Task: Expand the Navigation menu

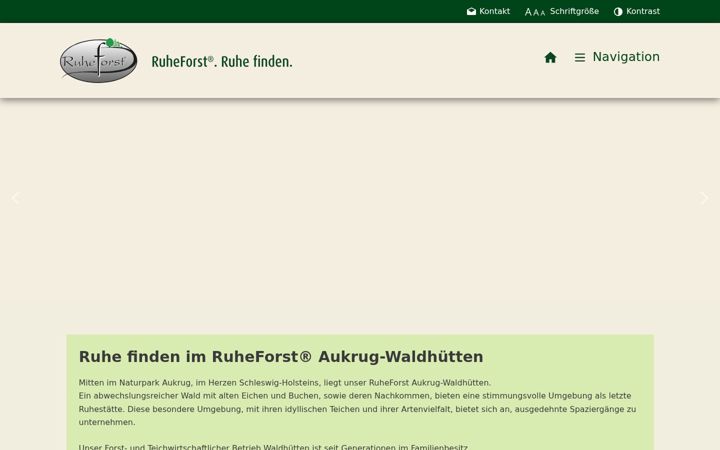Action: 626,57
